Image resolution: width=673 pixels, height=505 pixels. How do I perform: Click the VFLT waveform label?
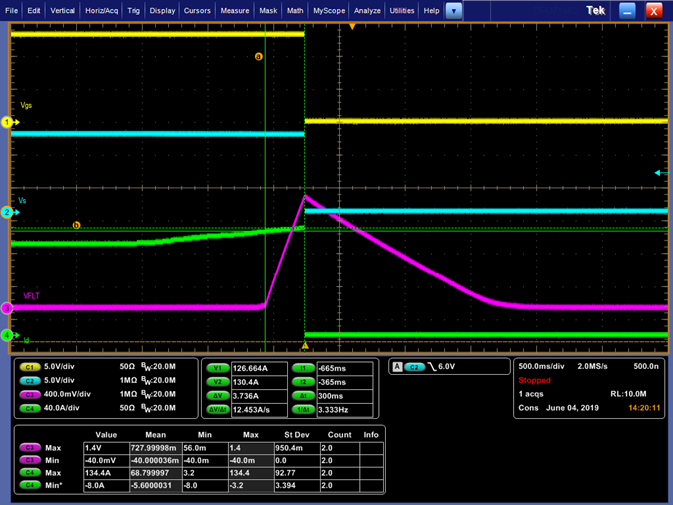point(31,296)
